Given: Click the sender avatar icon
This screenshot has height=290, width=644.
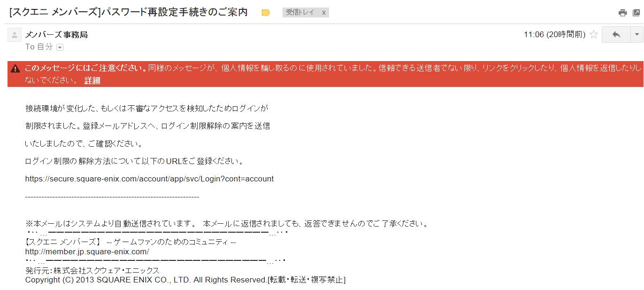Looking at the screenshot, I should pos(15,35).
